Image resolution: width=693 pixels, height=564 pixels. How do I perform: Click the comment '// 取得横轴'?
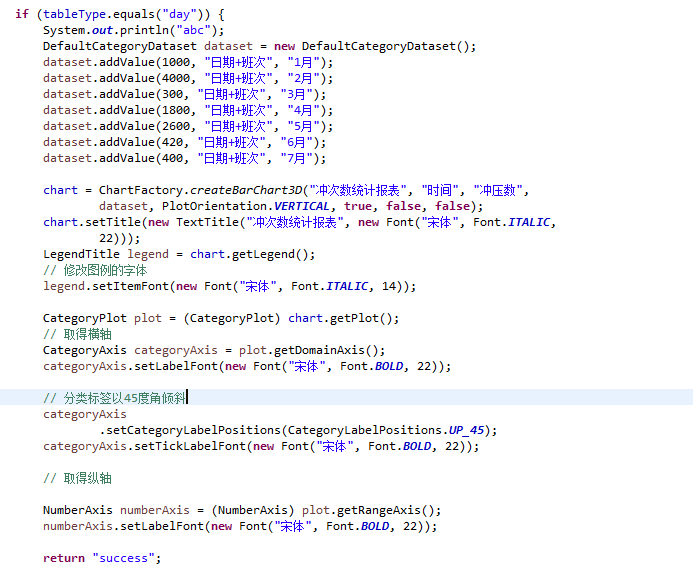(x=77, y=334)
